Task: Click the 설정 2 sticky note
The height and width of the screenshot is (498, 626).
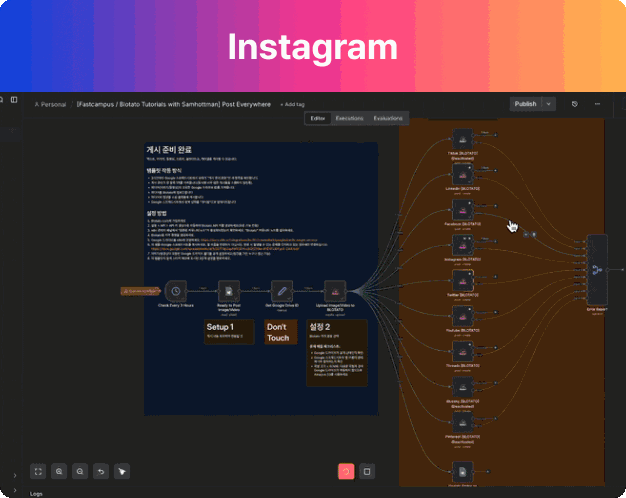Action: [x=337, y=353]
